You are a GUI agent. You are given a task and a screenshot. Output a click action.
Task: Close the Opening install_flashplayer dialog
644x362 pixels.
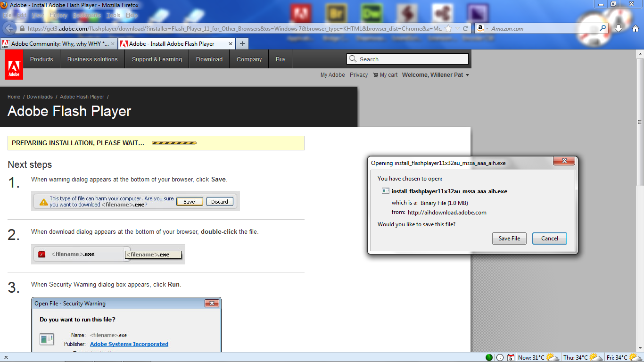click(x=563, y=162)
